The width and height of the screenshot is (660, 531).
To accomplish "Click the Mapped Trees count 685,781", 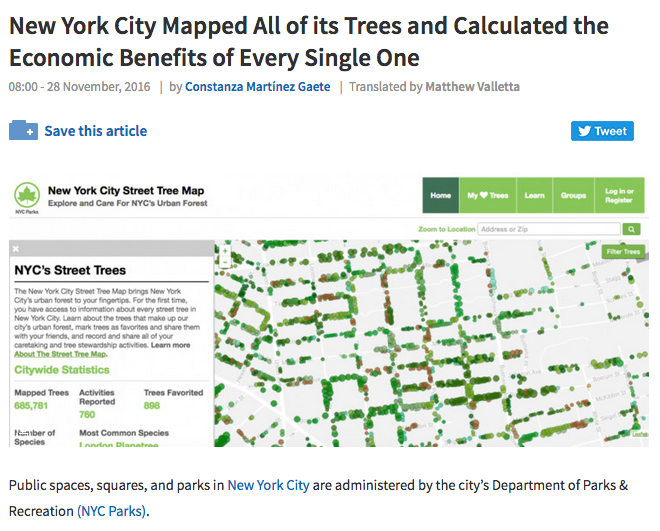I will (x=31, y=406).
